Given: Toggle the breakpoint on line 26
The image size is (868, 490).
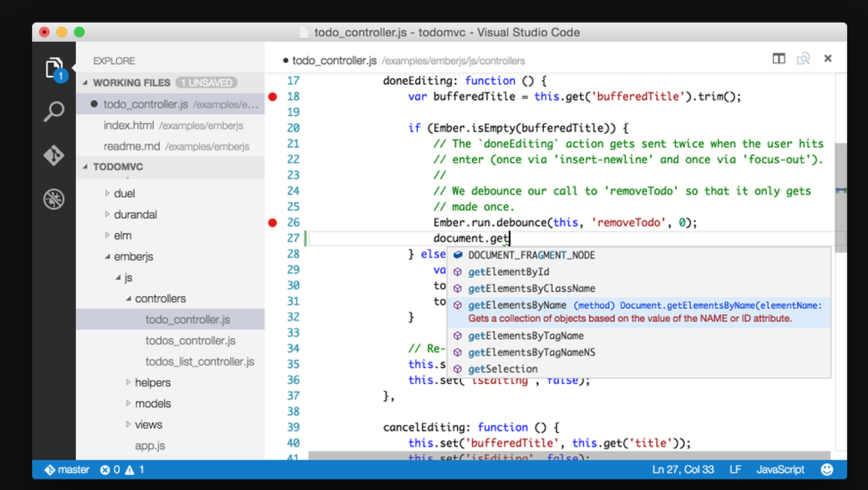Looking at the screenshot, I should 273,223.
